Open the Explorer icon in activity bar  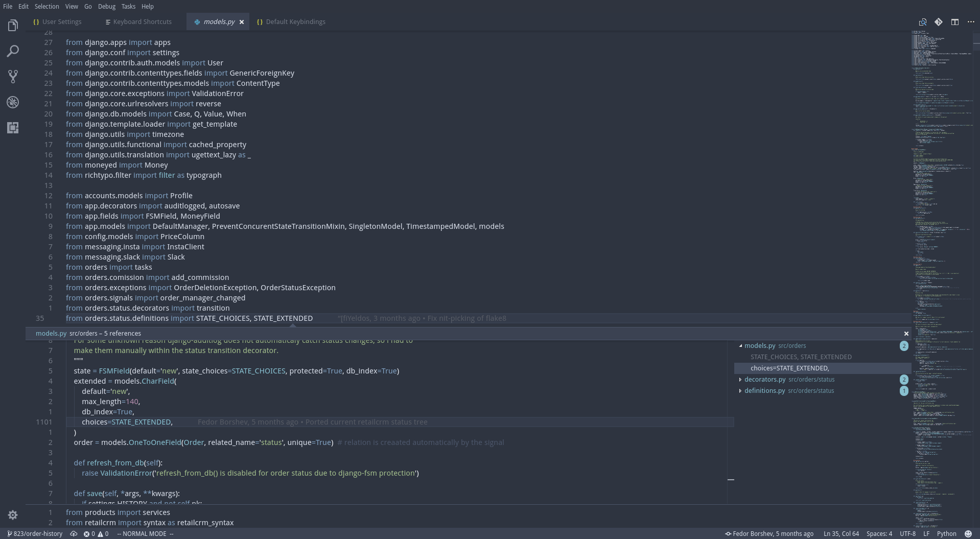pyautogui.click(x=13, y=25)
